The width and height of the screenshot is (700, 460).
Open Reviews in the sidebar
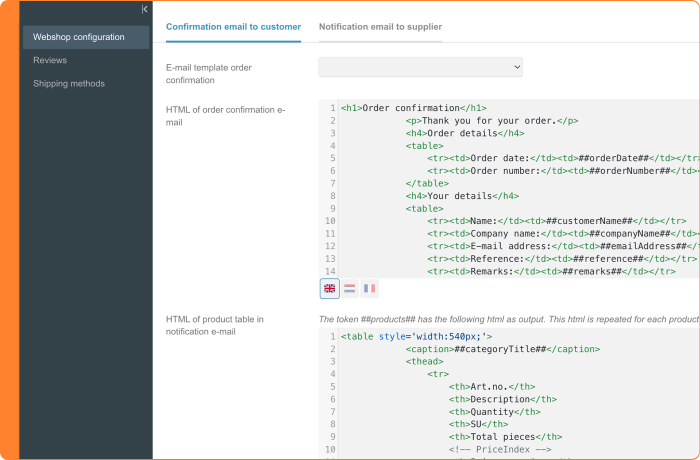(x=50, y=60)
